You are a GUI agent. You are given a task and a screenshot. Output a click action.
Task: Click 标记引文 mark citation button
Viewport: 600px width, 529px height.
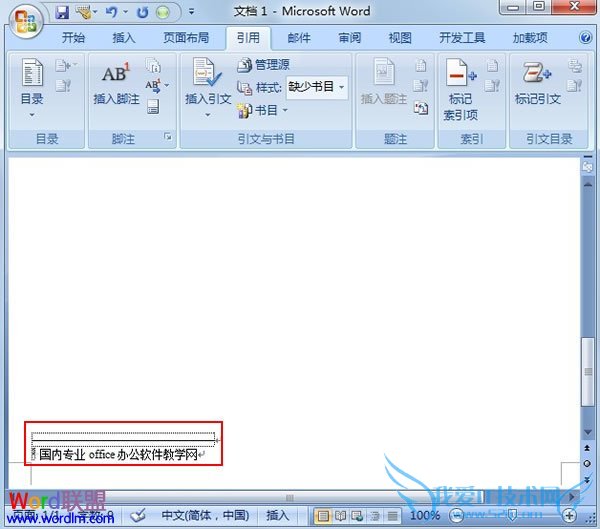point(538,82)
